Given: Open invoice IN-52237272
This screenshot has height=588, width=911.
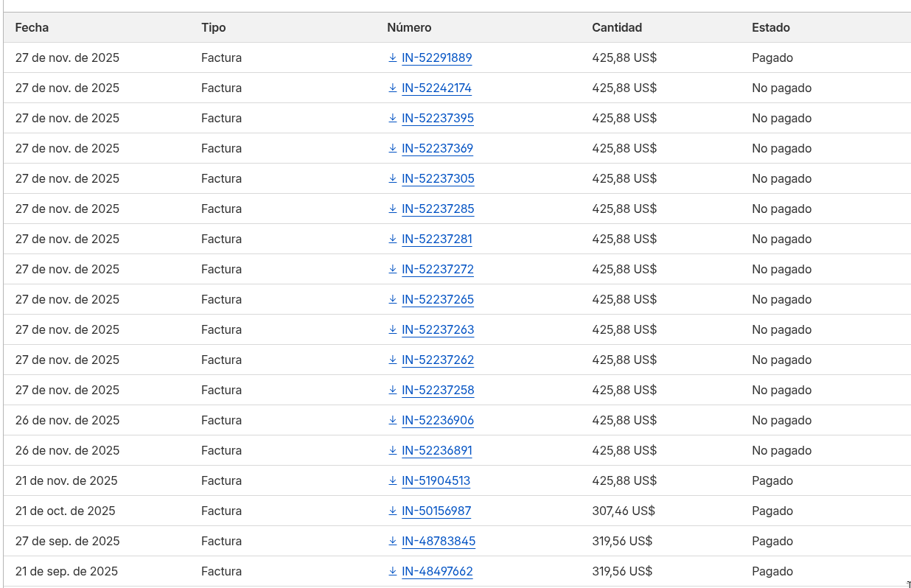Looking at the screenshot, I should click(437, 269).
